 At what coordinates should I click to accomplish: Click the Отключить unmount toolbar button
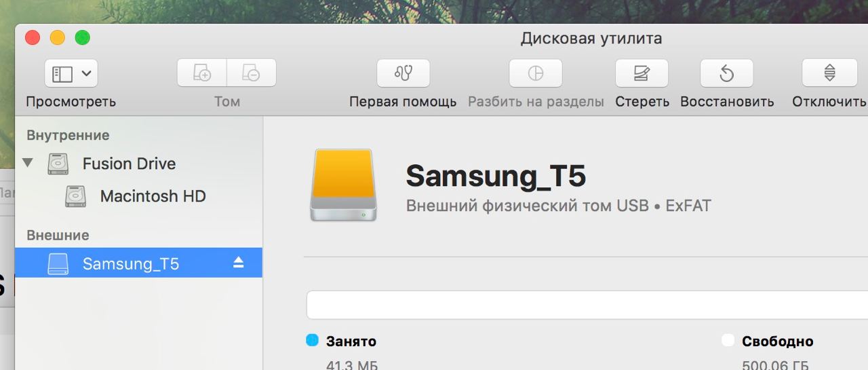point(829,73)
